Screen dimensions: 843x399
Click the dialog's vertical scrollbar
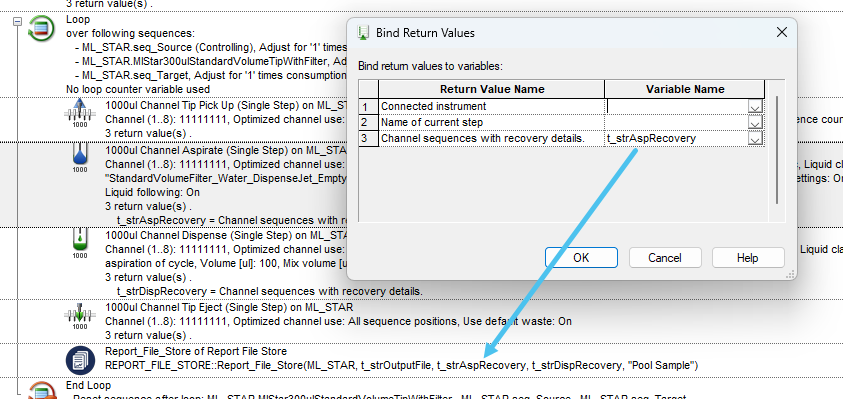(777, 151)
